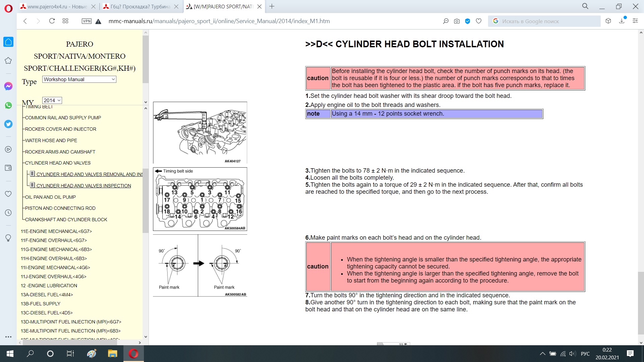Click the Opera snapshot camera icon

[457, 21]
